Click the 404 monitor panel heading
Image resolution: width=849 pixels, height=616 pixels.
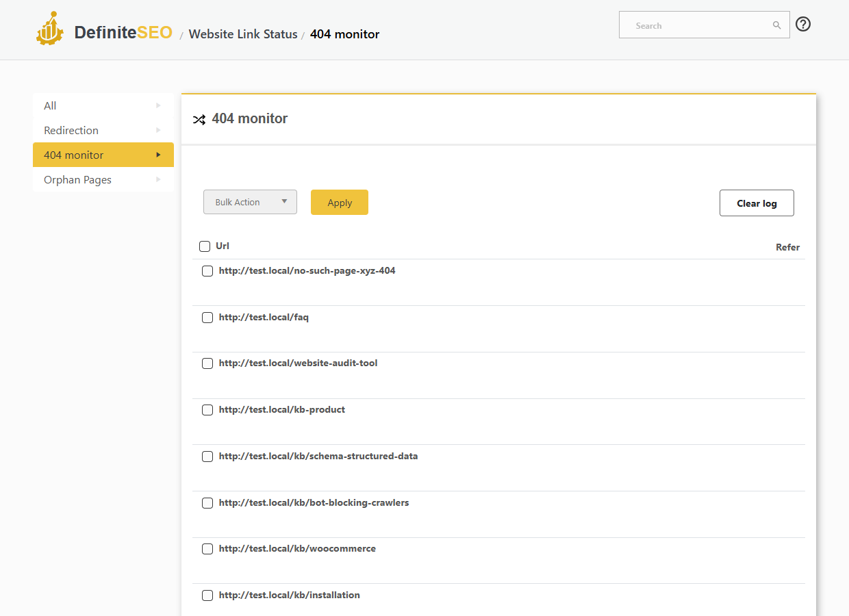[250, 118]
